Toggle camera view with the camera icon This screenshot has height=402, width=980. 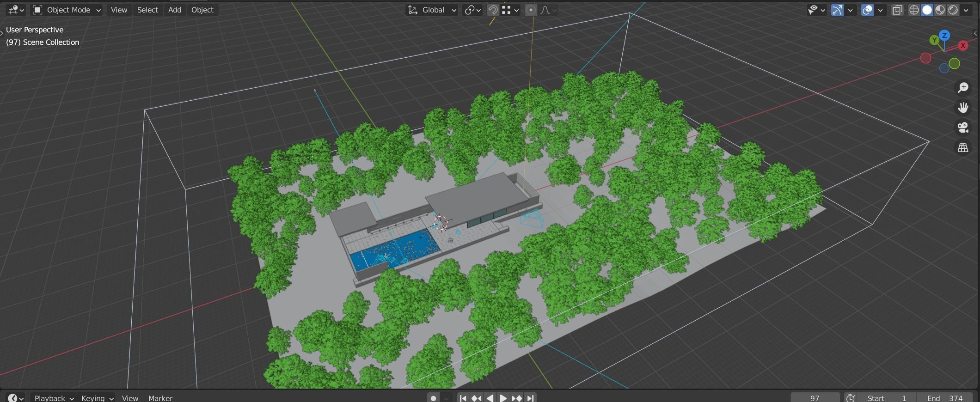[963, 128]
